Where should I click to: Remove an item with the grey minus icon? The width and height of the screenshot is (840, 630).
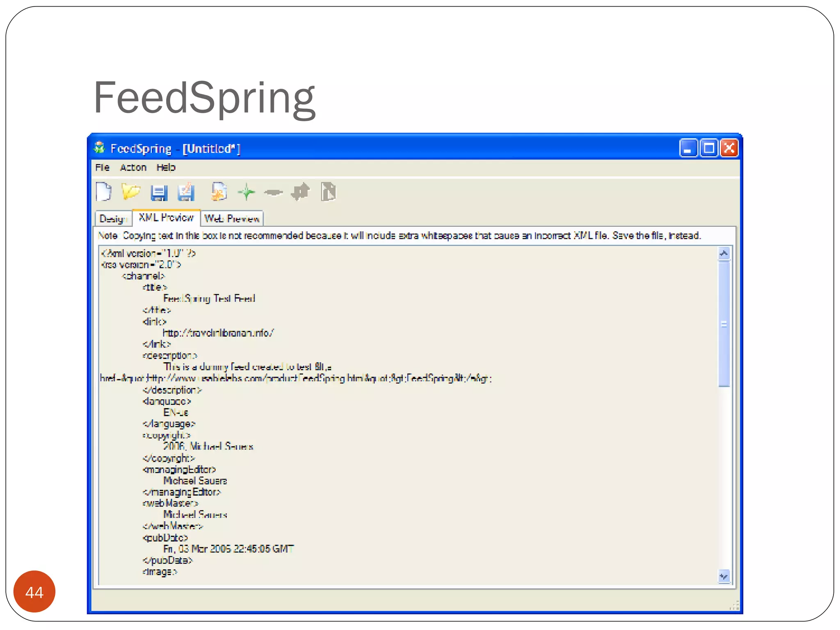tap(274, 192)
